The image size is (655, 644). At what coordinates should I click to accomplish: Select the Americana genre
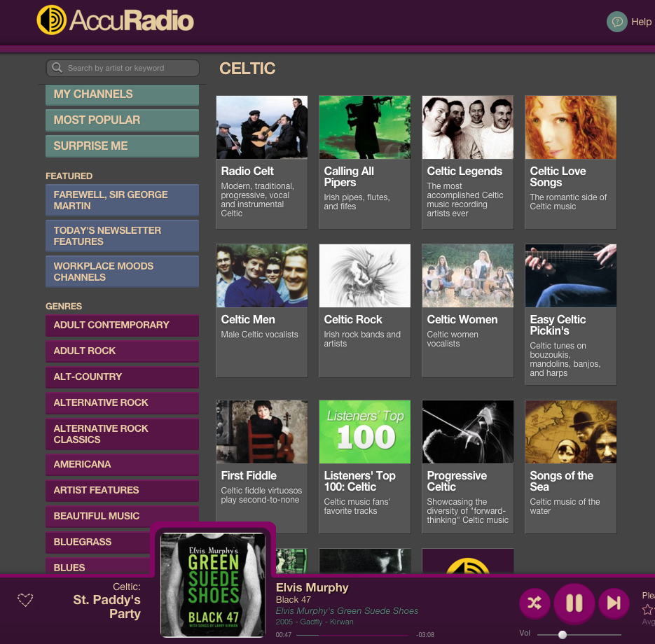122,464
